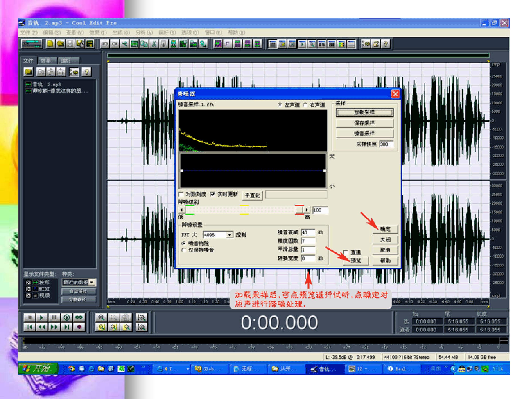Click the Windows 开始 start button
This screenshot has width=532, height=399.
(x=38, y=369)
